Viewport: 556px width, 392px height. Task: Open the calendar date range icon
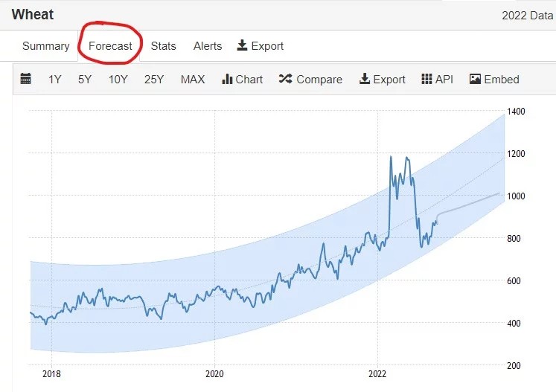[25, 79]
